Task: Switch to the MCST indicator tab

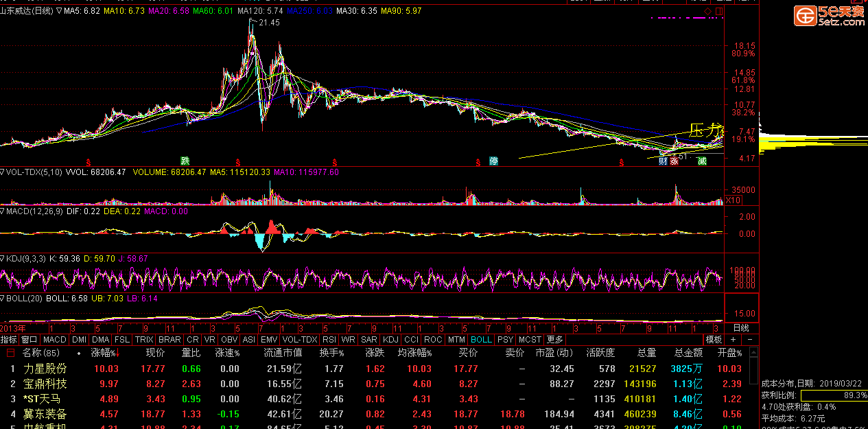Action: 530,339
